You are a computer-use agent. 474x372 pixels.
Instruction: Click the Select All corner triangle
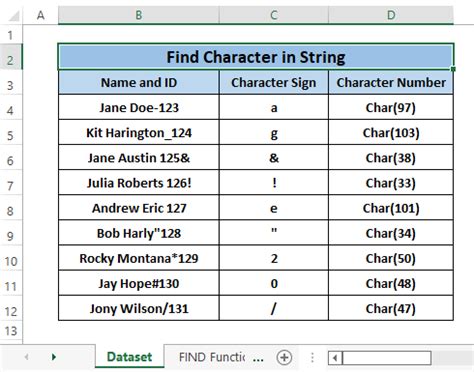13,15
